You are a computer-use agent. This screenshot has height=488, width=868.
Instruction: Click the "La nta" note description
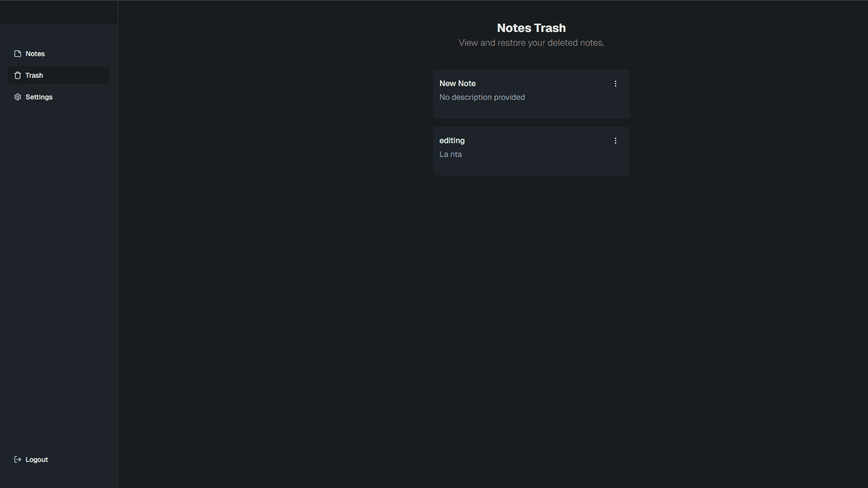(x=450, y=154)
